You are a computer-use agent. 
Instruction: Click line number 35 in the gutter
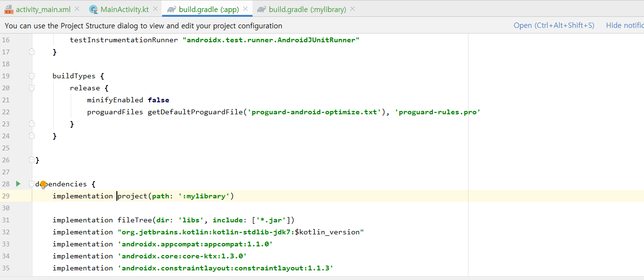6,268
